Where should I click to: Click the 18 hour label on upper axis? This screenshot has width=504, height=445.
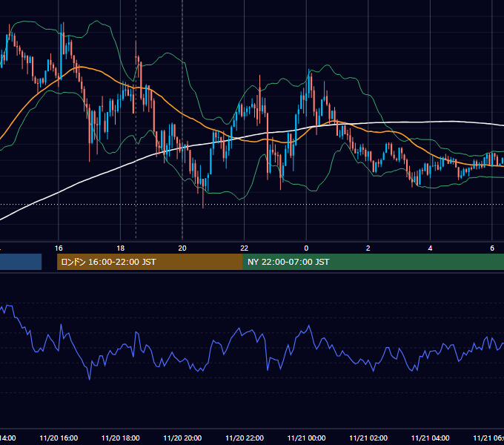click(x=121, y=248)
